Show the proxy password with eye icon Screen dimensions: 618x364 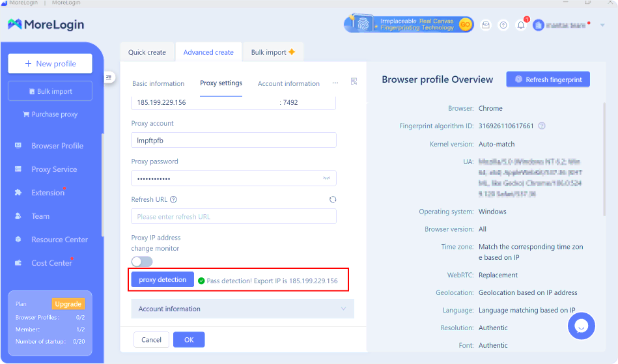click(326, 178)
